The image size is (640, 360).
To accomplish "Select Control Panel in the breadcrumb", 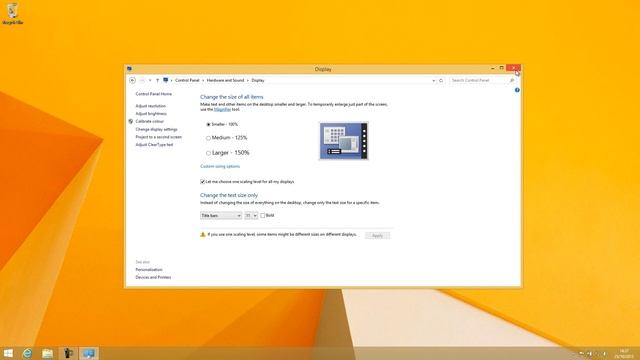I will point(187,80).
